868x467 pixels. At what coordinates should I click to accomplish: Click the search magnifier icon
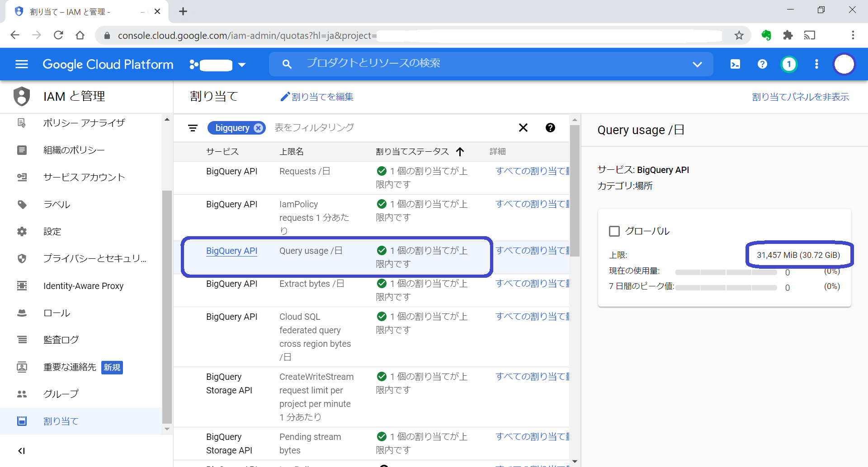[x=287, y=64]
